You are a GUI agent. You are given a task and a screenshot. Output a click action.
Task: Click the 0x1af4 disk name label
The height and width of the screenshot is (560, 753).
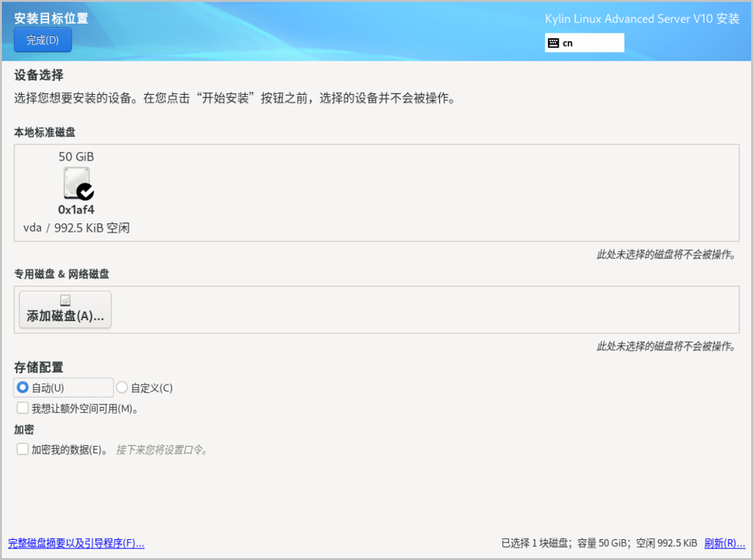click(x=76, y=210)
